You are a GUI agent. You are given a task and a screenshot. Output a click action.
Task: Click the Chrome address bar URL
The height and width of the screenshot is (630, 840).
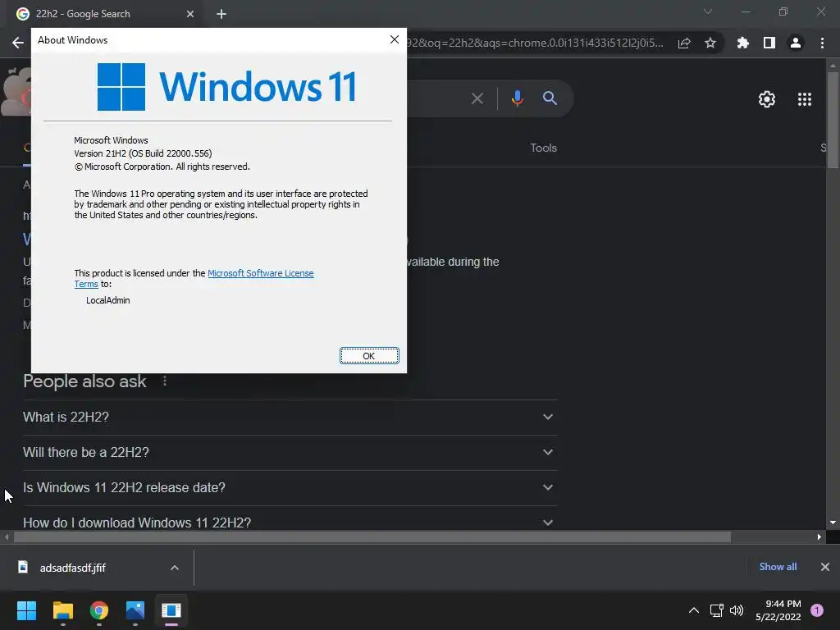coord(535,43)
